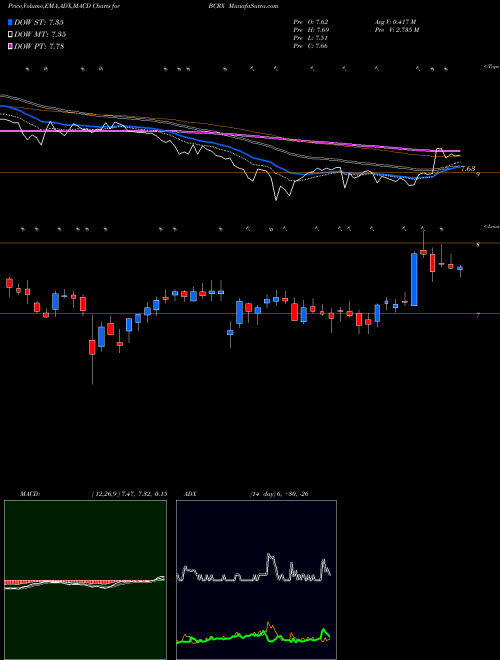Click the large blue breakout candlestick
The width and height of the screenshot is (500, 660).
414,279
